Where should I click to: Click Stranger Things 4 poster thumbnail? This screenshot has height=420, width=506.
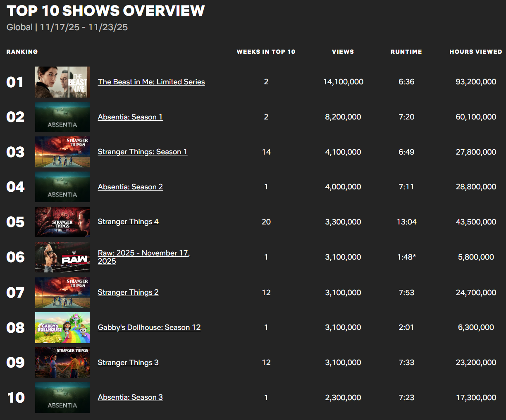pyautogui.click(x=62, y=222)
